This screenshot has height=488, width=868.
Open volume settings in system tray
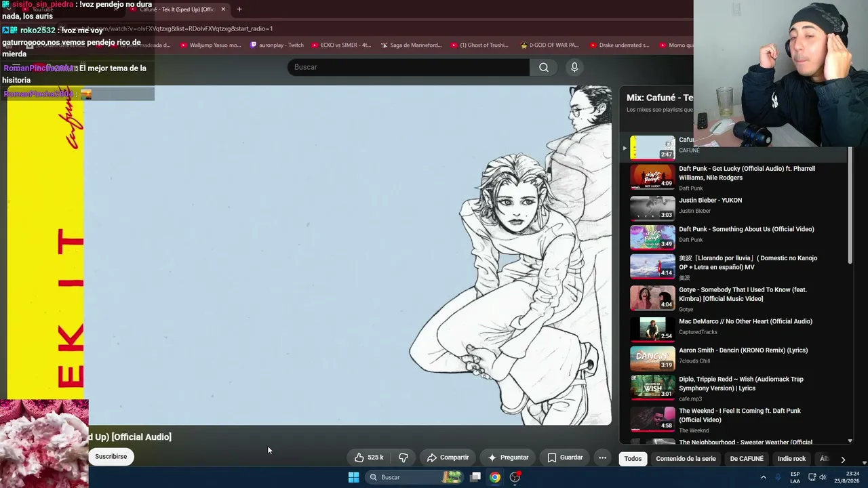coord(823,477)
